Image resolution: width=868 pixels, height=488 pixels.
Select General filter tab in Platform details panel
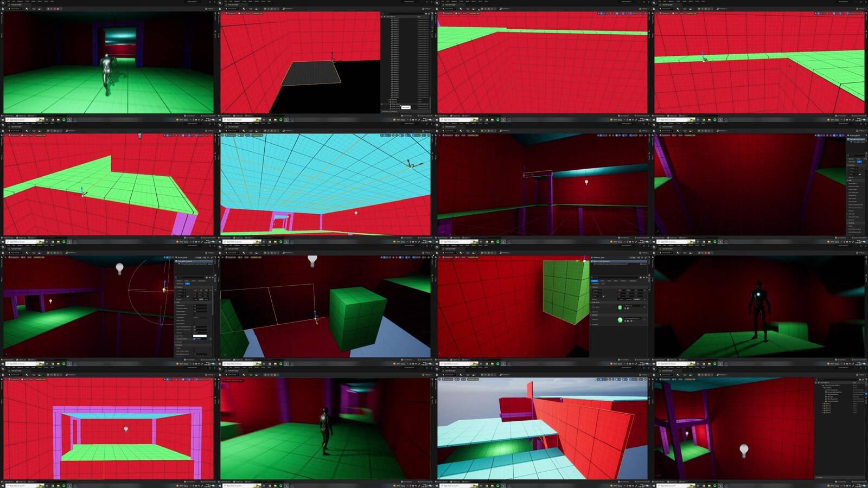tap(595, 281)
